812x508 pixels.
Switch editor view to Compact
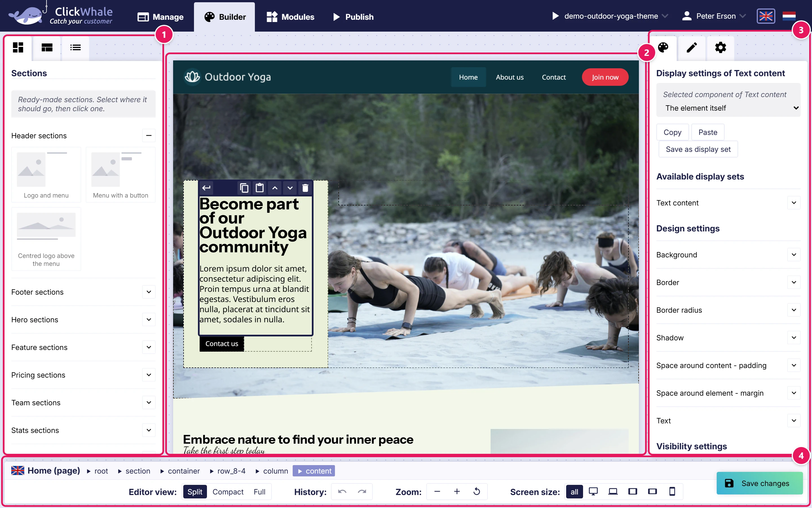[228, 492]
